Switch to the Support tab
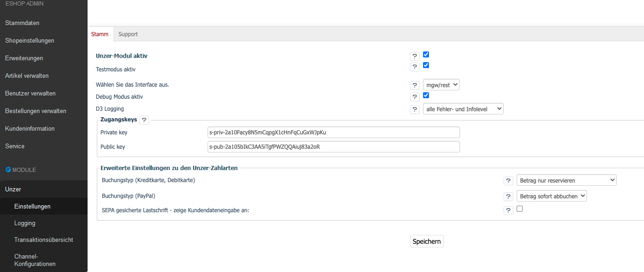The height and width of the screenshot is (272, 644). click(x=128, y=34)
